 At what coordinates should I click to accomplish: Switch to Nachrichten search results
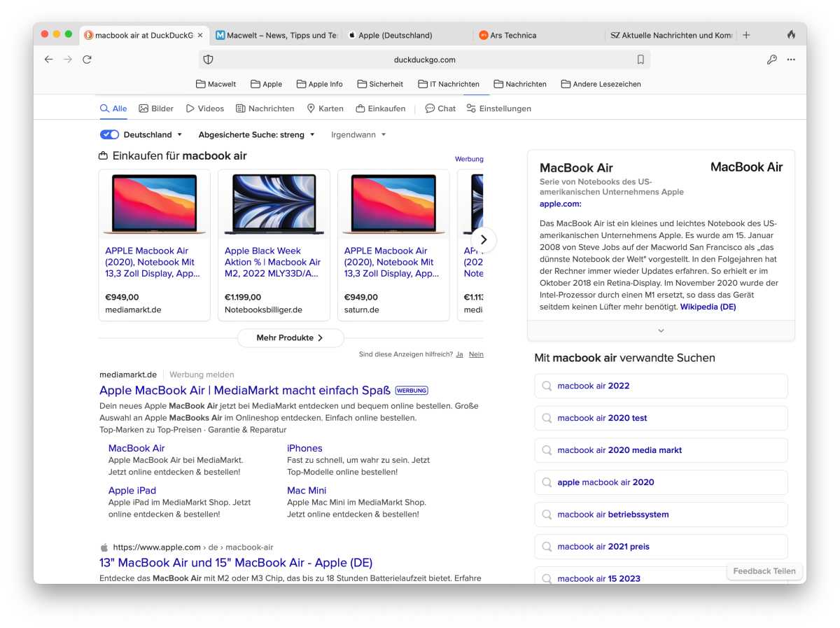click(265, 109)
